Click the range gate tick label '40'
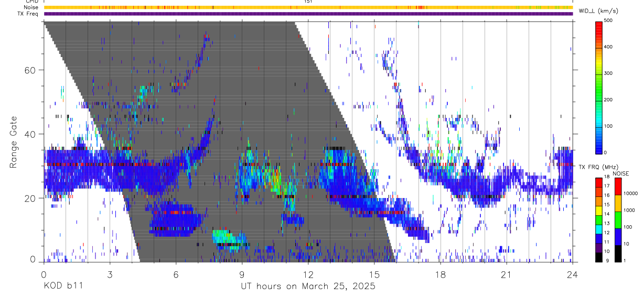The height and width of the screenshot is (297, 644). 30,134
